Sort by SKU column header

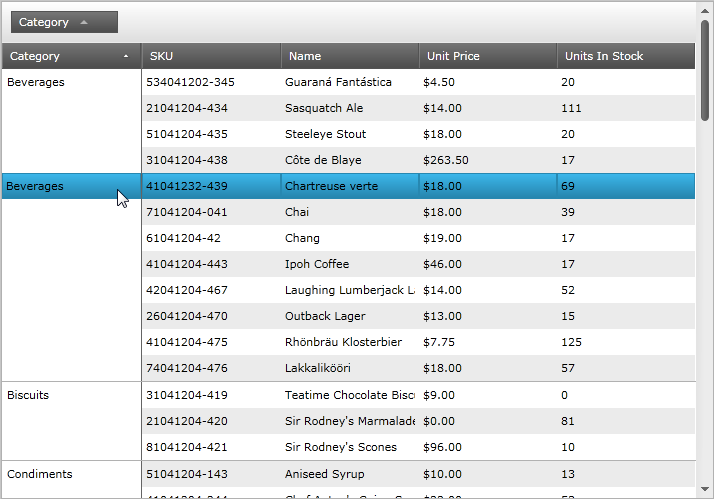pos(210,56)
